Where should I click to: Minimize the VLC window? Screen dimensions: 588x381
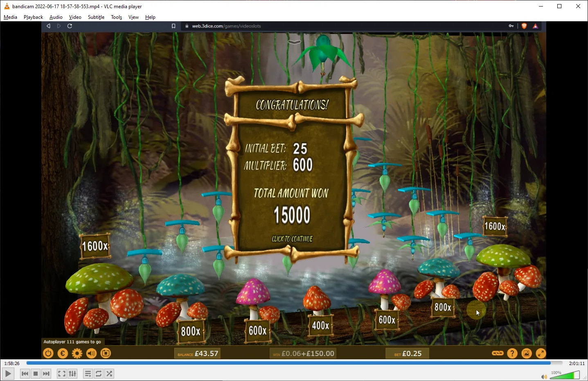(541, 6)
